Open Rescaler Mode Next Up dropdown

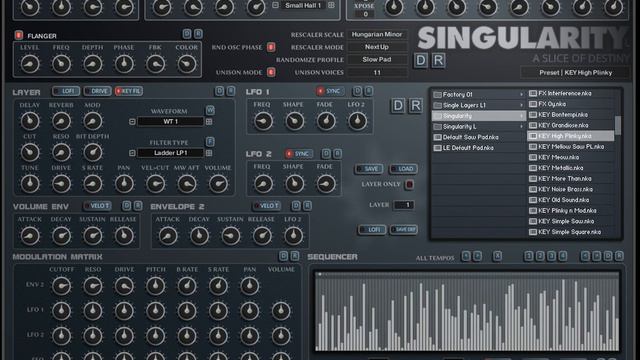tap(377, 47)
